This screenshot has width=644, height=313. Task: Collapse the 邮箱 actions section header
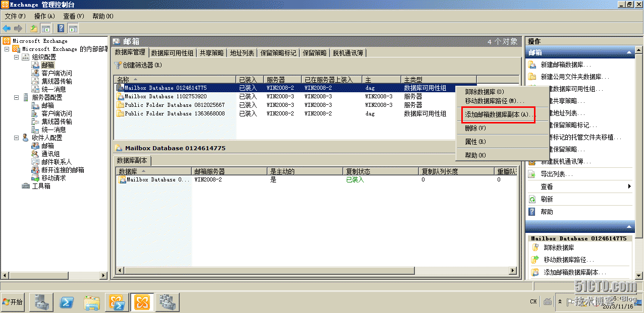pyautogui.click(x=629, y=52)
